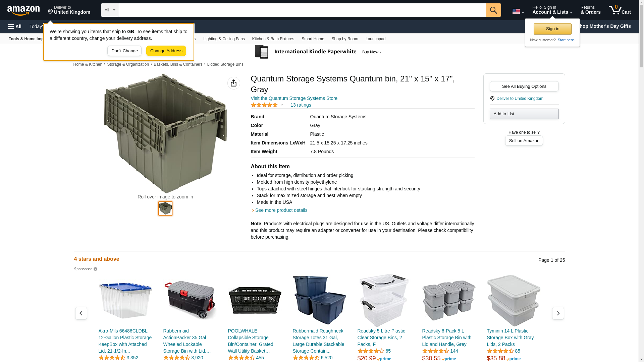Click the Sponsored info icon
644x362 pixels.
[x=96, y=269]
